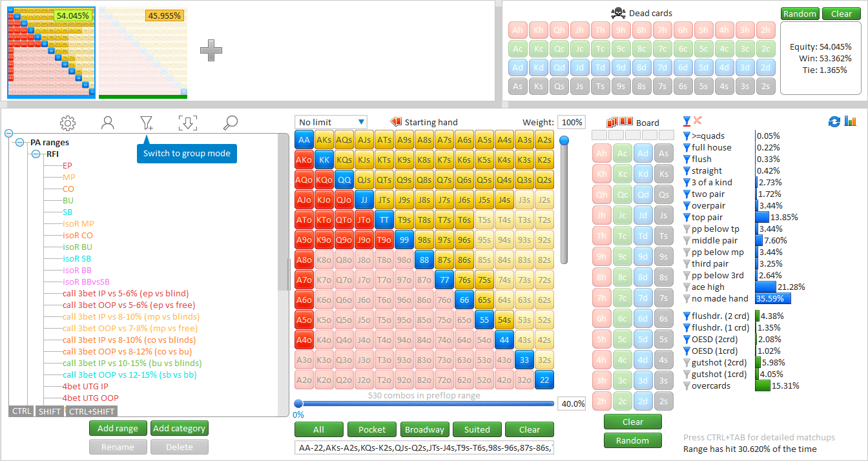
Task: Click the vertical weight slider handle
Action: click(x=564, y=140)
